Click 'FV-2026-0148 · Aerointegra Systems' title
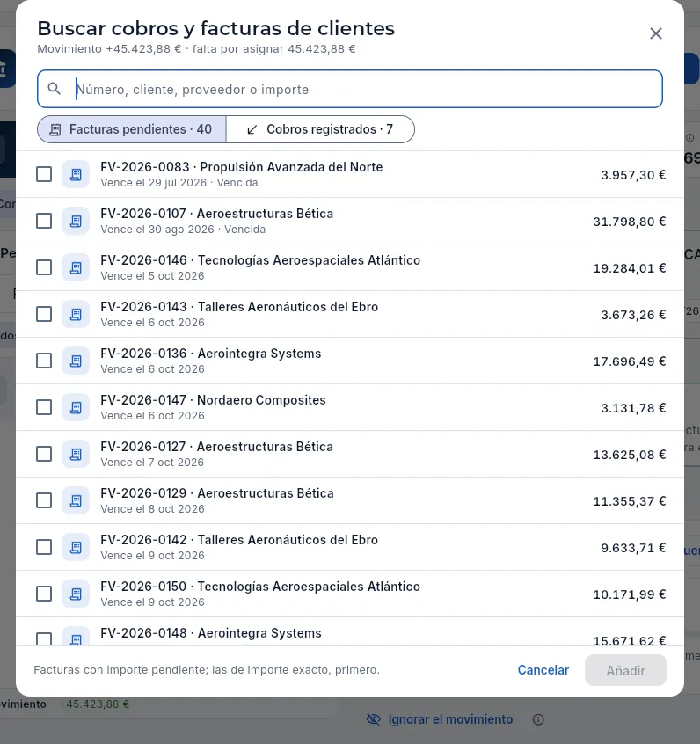 pos(211,633)
